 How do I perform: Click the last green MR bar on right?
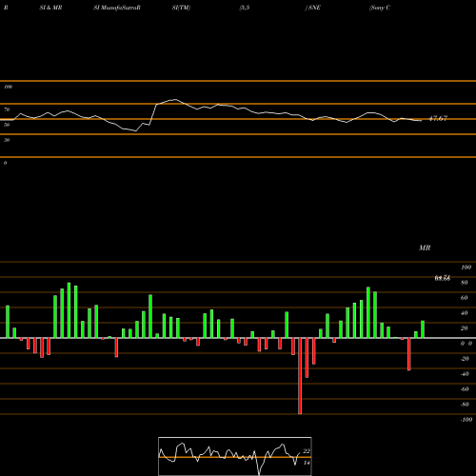tap(423, 329)
